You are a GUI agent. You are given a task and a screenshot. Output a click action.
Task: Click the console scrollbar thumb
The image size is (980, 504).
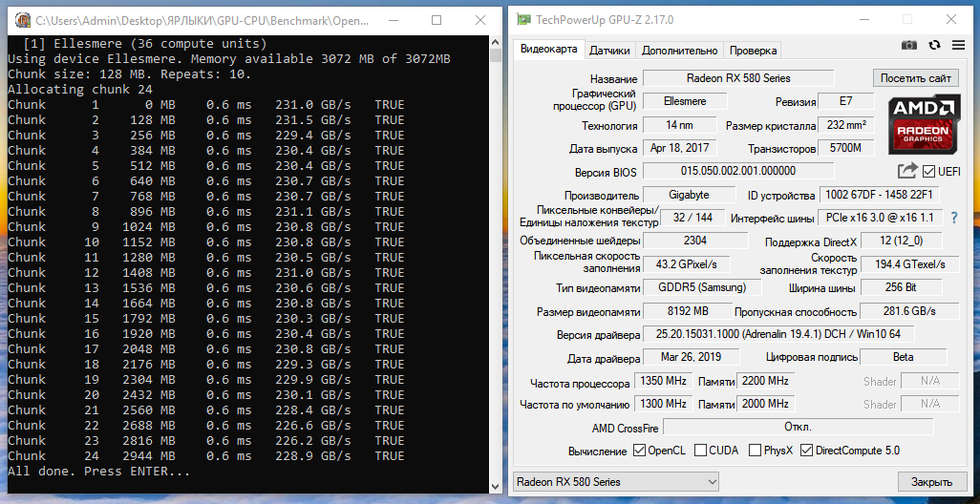(496, 56)
